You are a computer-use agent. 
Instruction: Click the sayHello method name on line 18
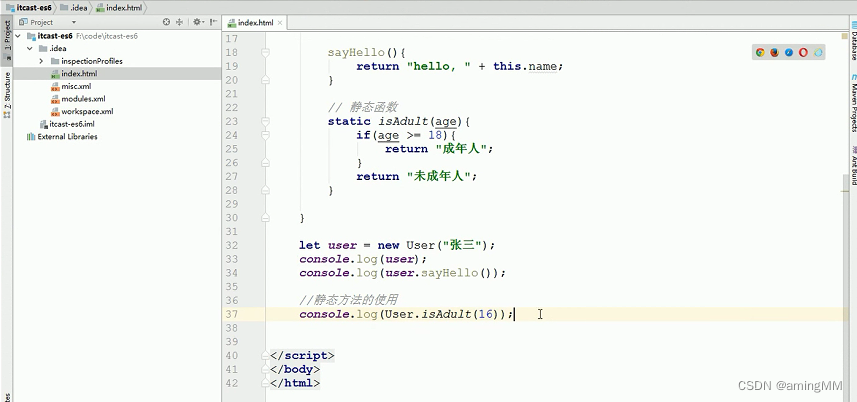pos(356,52)
